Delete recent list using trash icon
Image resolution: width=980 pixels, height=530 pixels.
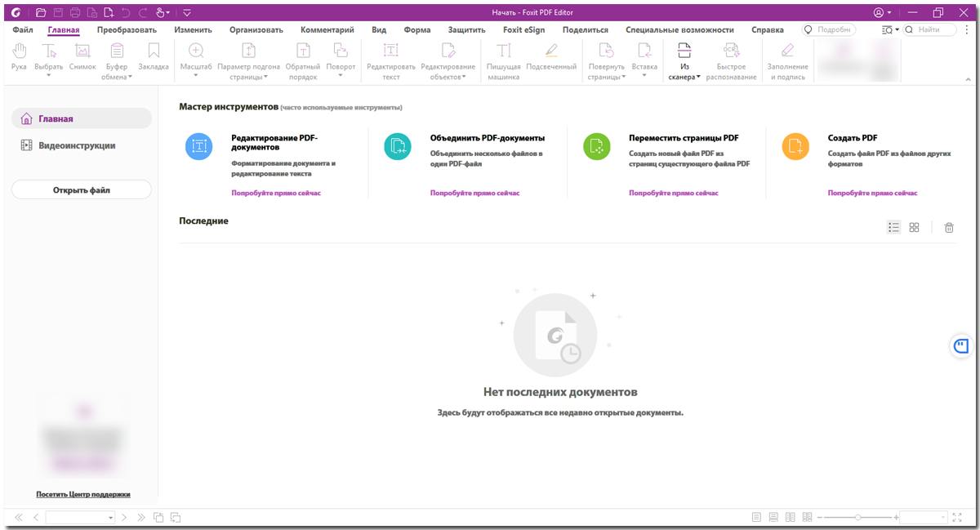(949, 228)
